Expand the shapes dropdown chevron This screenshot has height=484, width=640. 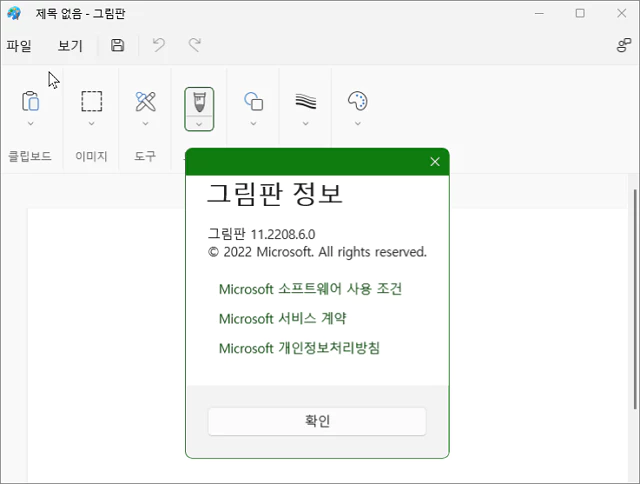pyautogui.click(x=253, y=123)
